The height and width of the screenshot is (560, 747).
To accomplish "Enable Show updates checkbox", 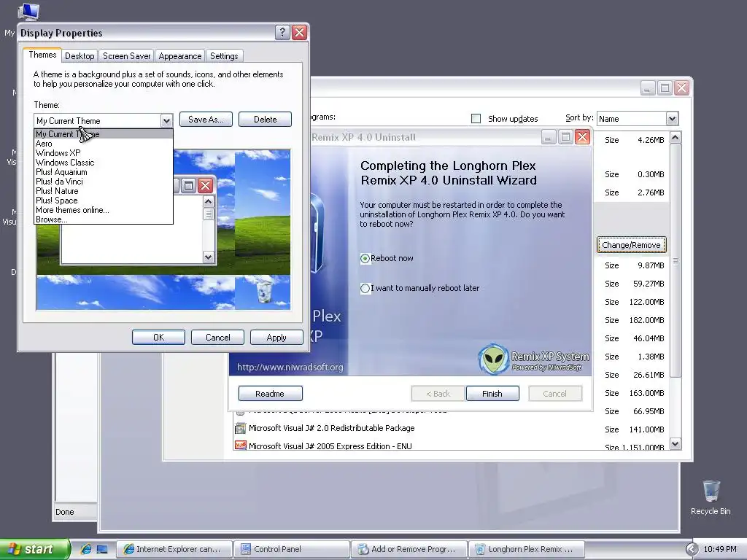I will pos(476,119).
